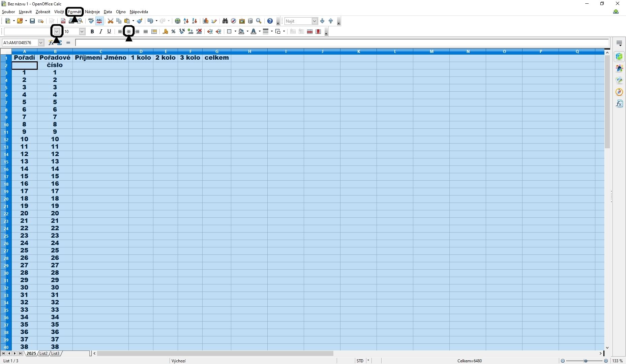Merge cells using toolbar icon

(154, 31)
